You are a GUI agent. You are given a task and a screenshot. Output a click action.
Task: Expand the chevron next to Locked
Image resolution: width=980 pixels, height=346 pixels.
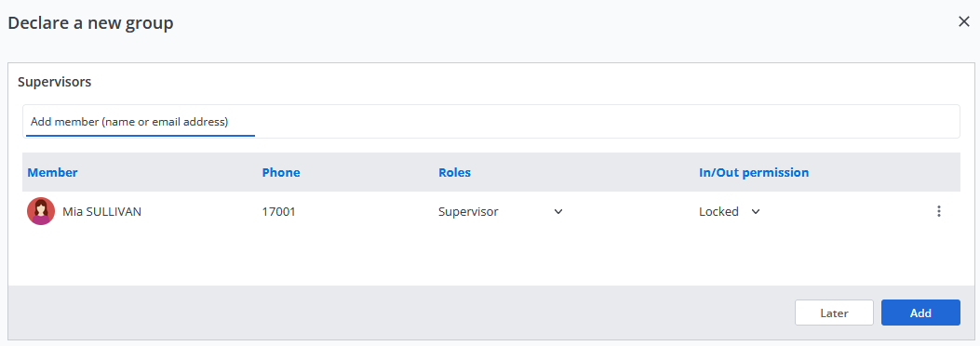756,212
